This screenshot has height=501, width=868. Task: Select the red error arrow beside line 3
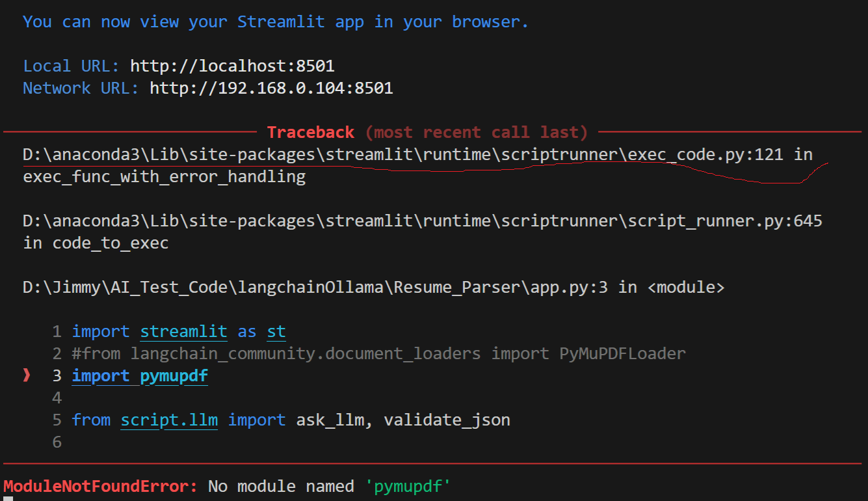pos(26,375)
